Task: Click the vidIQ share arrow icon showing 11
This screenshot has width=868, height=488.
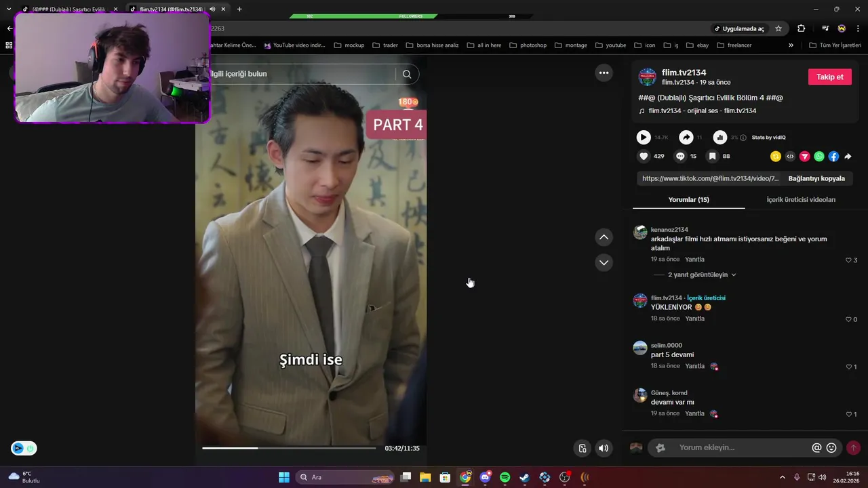Action: [686, 138]
